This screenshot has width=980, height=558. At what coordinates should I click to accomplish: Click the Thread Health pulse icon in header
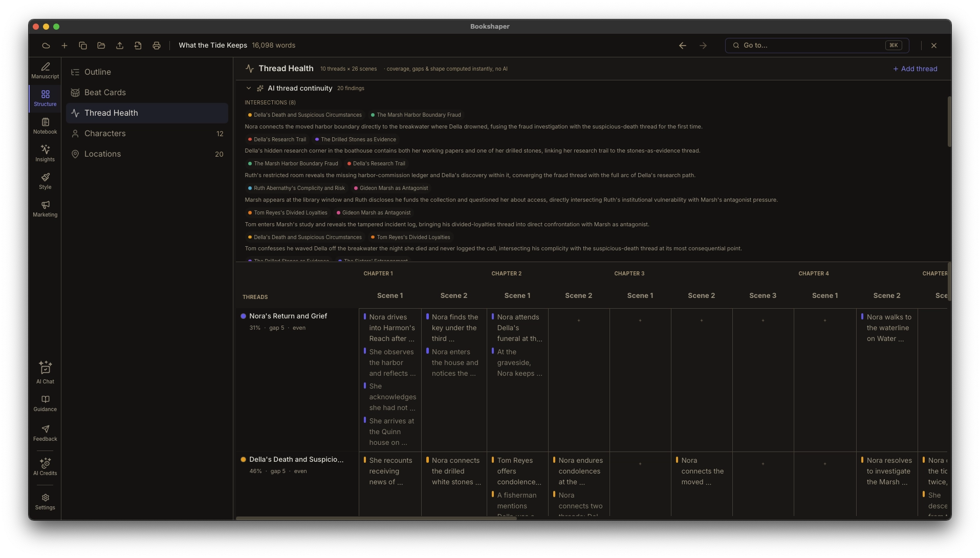tap(250, 69)
